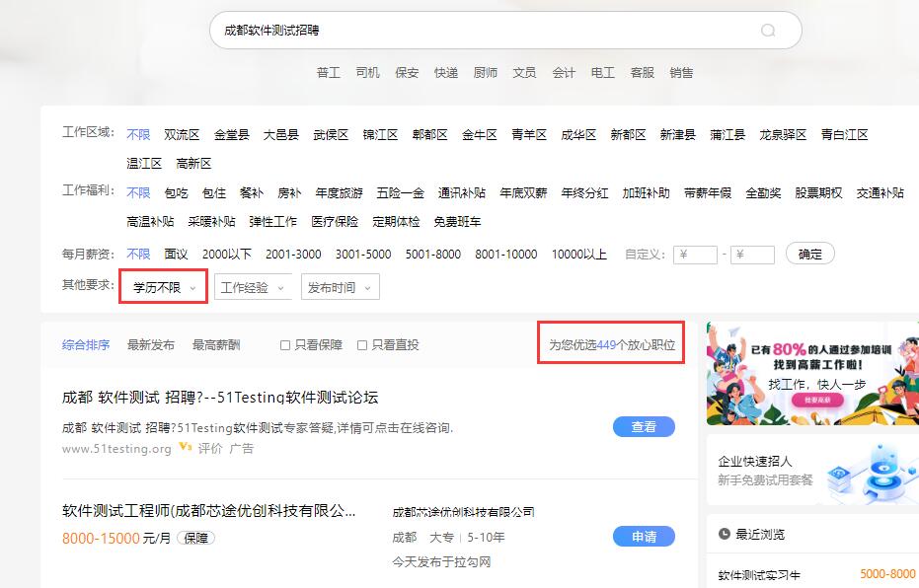Screen dimensions: 919x588
Task: Choose the 8001-10000 monthly salary filter
Action: click(505, 255)
